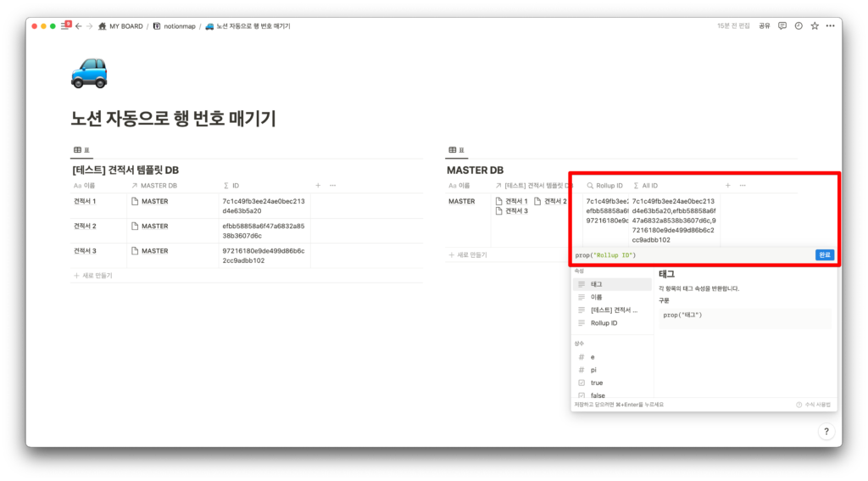Star this page as favorite
Image resolution: width=868 pixels, height=481 pixels.
click(815, 26)
